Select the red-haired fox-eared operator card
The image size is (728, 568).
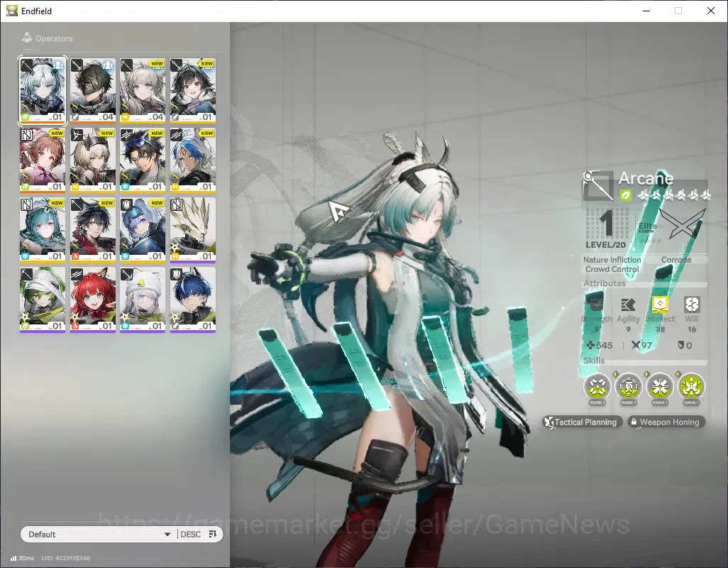(92, 300)
